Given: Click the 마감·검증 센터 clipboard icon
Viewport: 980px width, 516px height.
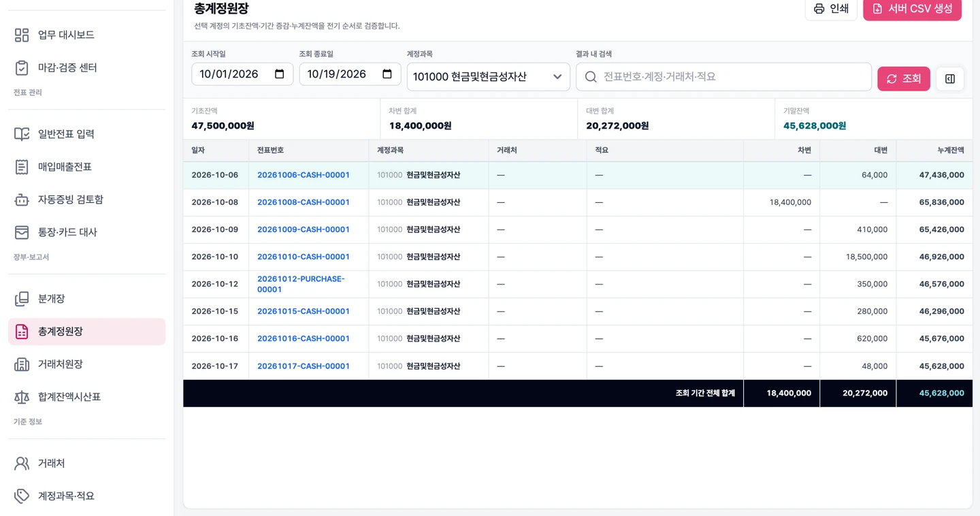Looking at the screenshot, I should tap(22, 67).
